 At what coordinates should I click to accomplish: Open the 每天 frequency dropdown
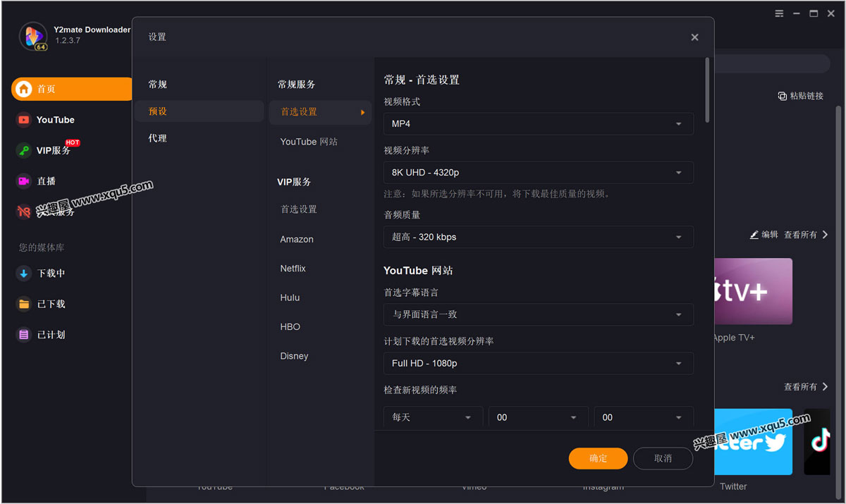pyautogui.click(x=433, y=417)
